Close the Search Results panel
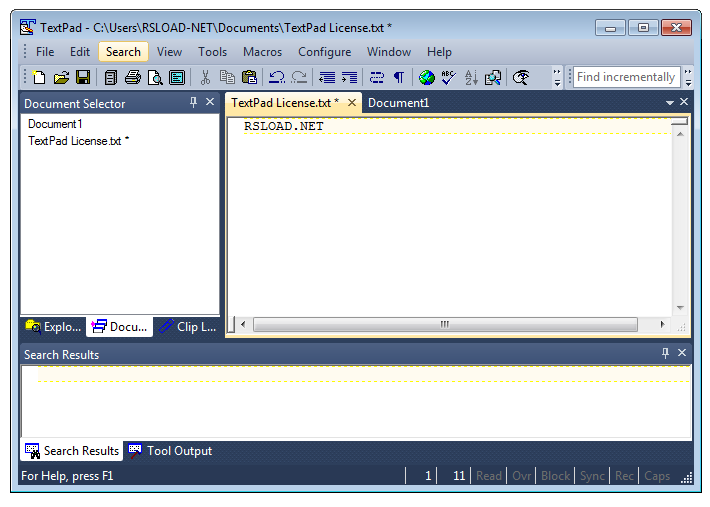710x507 pixels. (x=682, y=353)
